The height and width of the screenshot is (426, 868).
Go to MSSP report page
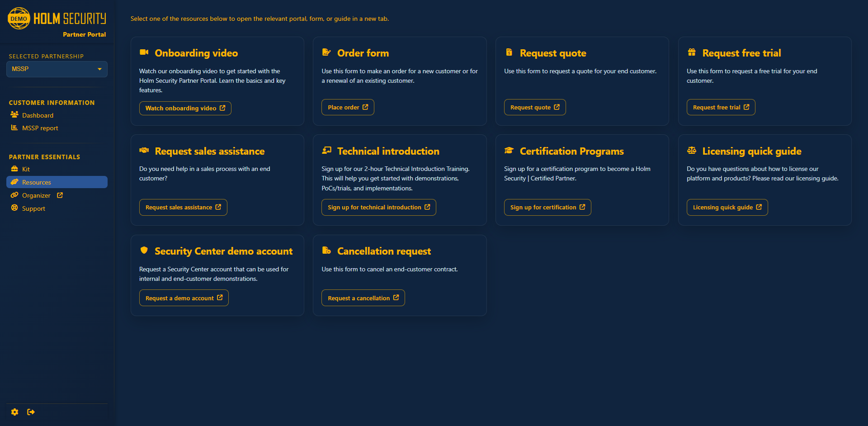[40, 128]
